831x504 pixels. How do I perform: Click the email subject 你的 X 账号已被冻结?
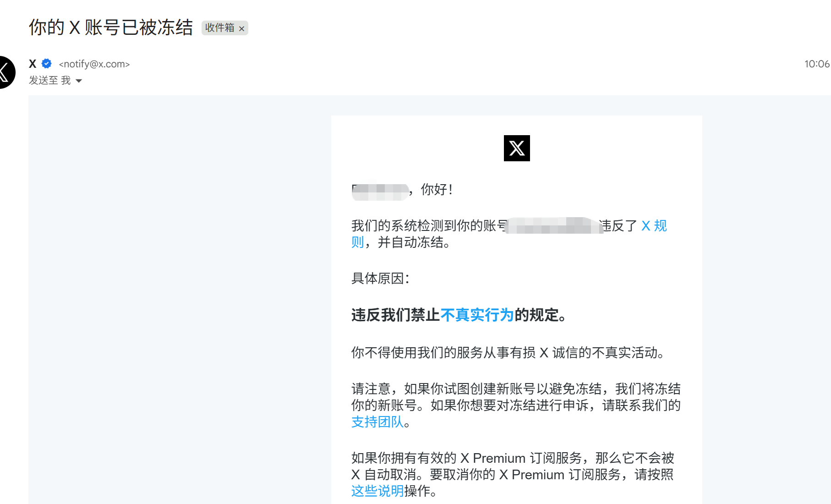[x=111, y=27]
